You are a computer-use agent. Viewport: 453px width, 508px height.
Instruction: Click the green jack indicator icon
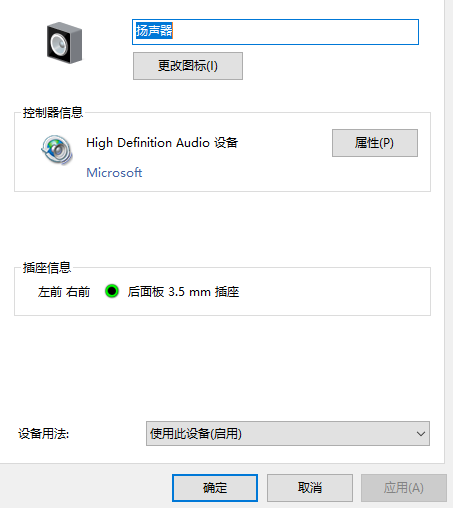tap(112, 291)
